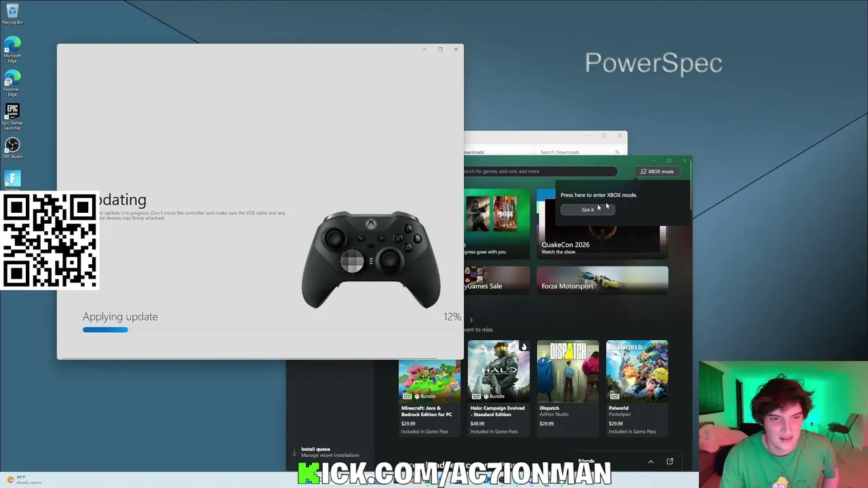Viewport: 868px width, 488px height.
Task: Click the magnifier icon in Search Downloads
Action: pyautogui.click(x=617, y=152)
